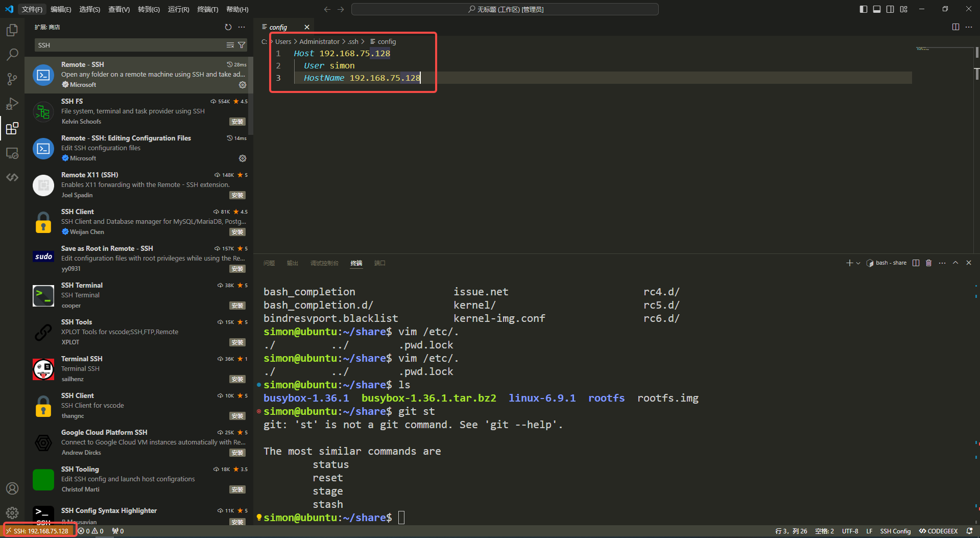This screenshot has height=538, width=980.
Task: Open the Search view in activity bar
Action: [x=12, y=54]
